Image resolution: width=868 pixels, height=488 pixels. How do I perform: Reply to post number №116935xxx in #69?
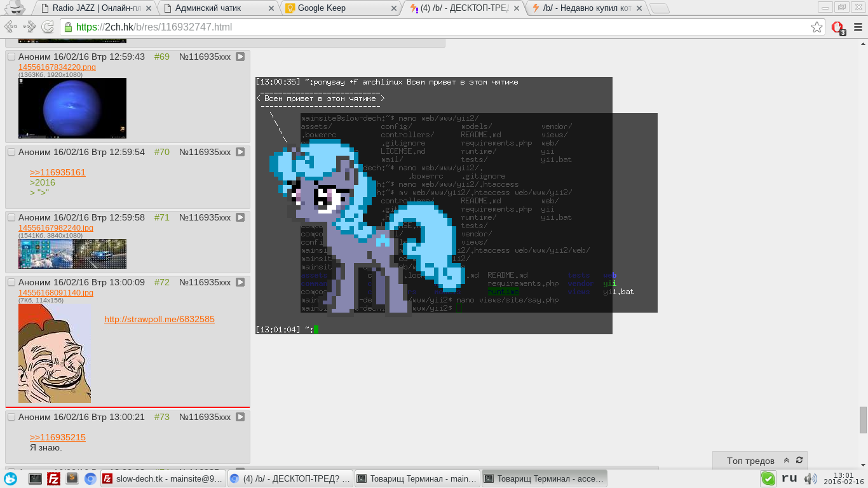click(205, 57)
